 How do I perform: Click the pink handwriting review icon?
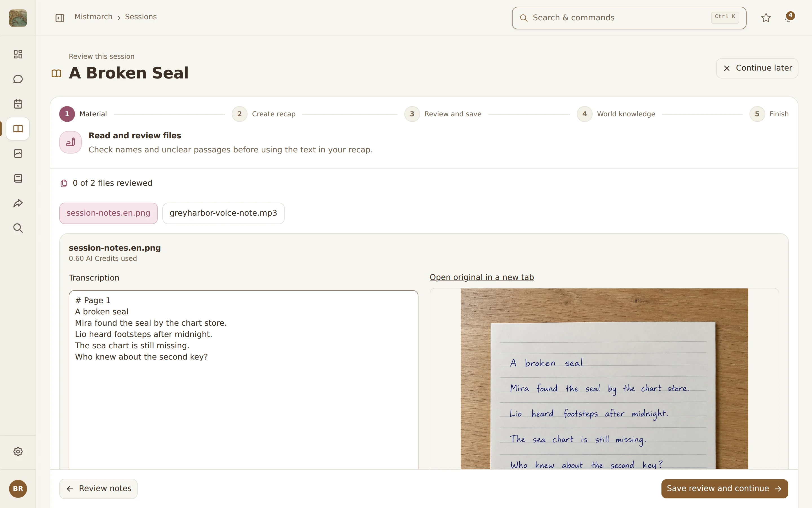pyautogui.click(x=70, y=142)
